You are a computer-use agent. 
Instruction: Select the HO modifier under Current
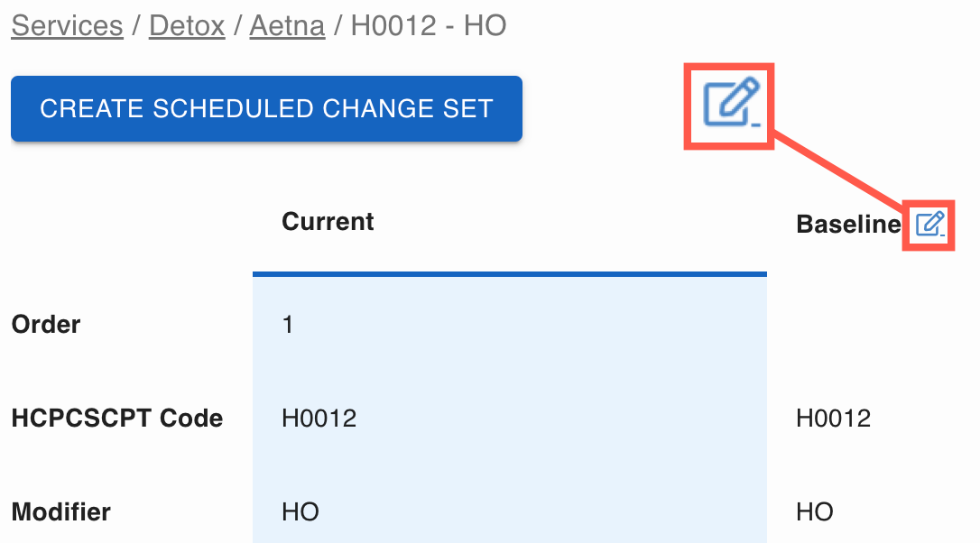(300, 512)
